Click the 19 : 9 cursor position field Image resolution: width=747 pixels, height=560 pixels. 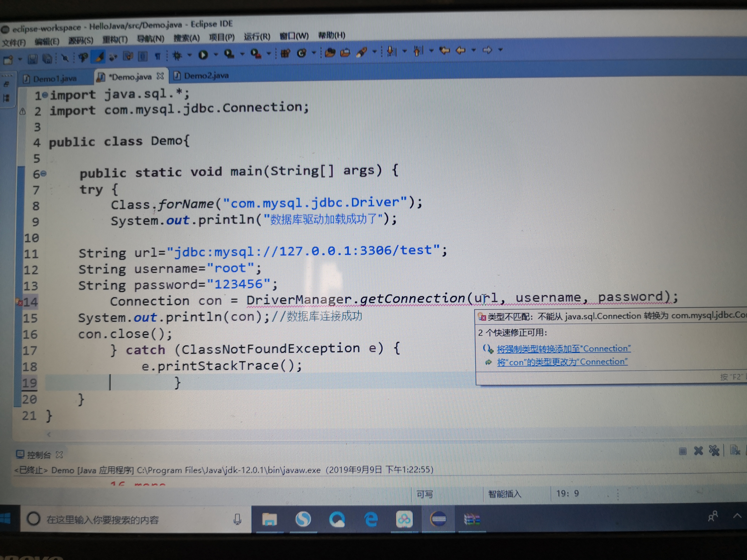(567, 494)
